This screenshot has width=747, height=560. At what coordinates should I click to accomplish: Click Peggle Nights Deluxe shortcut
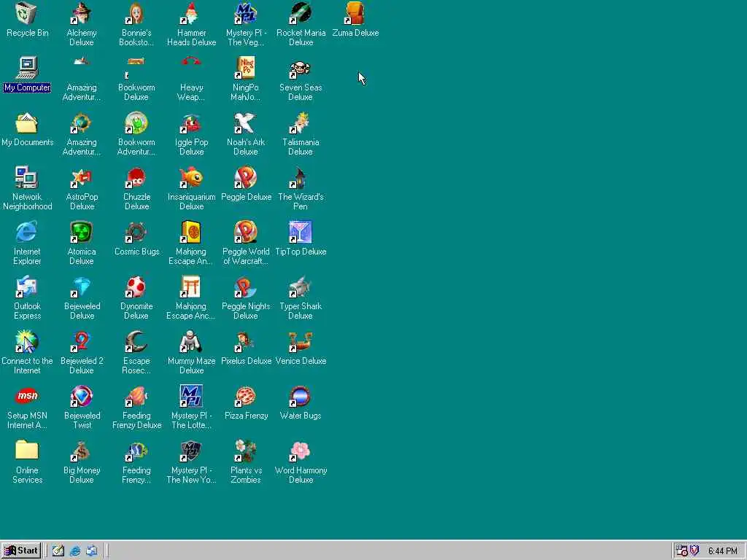coord(246,287)
